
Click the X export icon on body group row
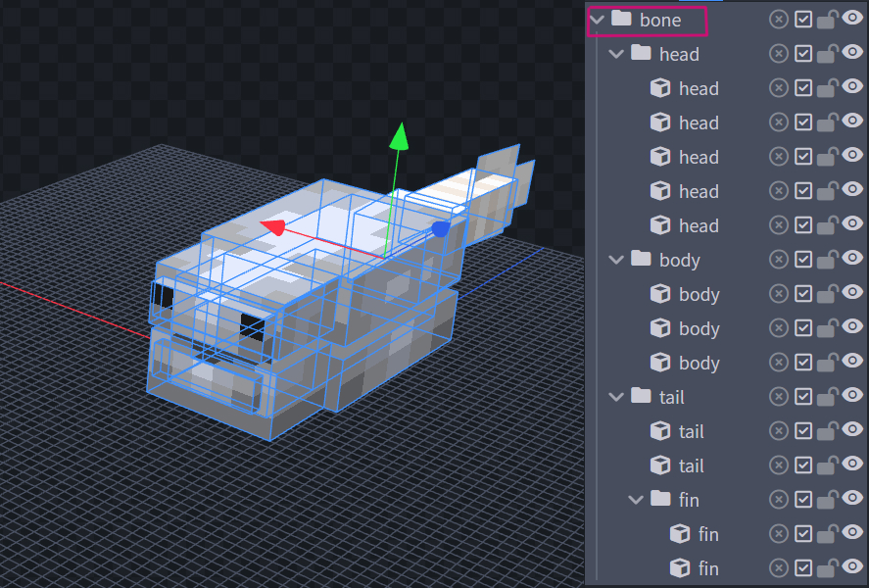[779, 260]
